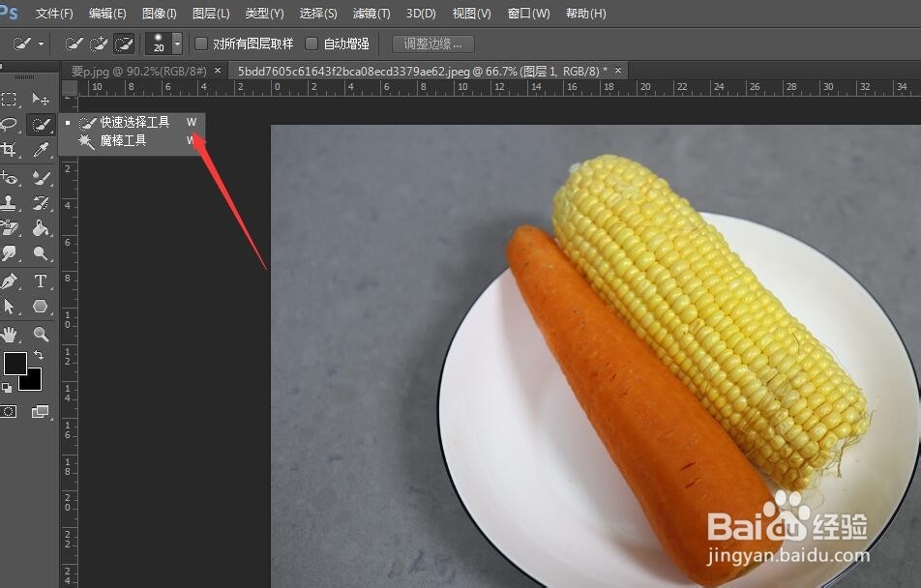The image size is (921, 588).
Task: Click the Subtract from Selection brush mode
Action: [x=124, y=44]
